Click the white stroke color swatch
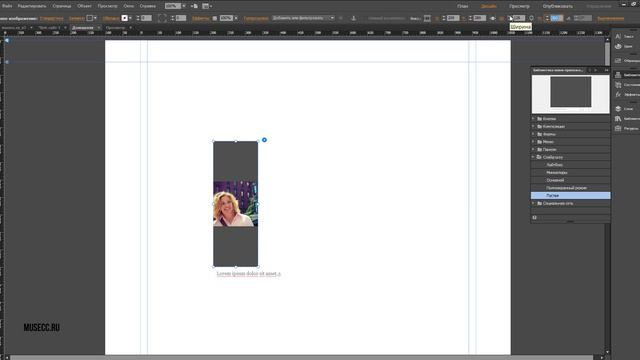640x360 pixels. [x=125, y=18]
